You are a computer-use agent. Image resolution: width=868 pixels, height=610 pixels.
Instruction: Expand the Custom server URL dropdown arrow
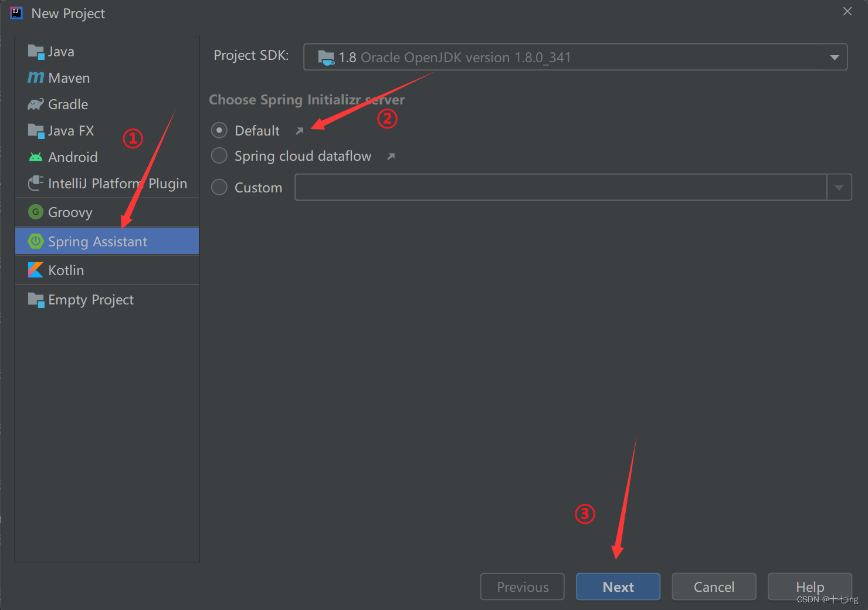(839, 188)
